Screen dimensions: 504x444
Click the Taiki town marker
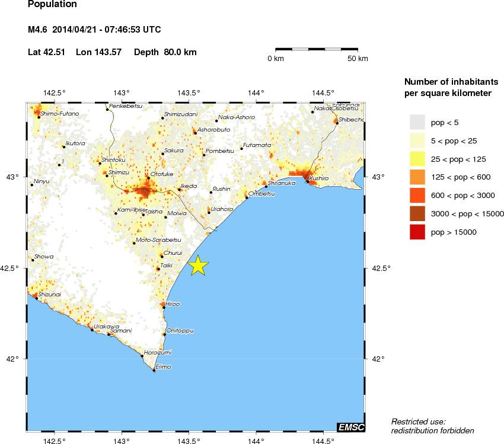(158, 269)
